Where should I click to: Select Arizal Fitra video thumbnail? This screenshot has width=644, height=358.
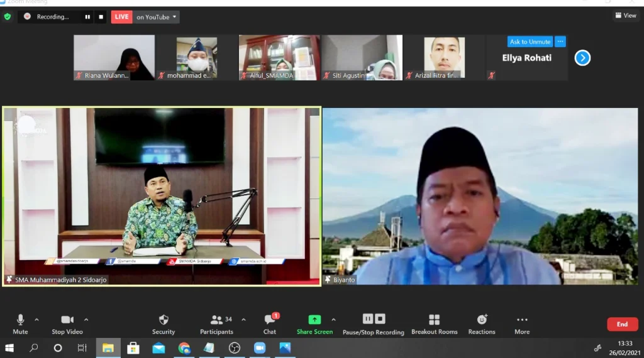445,57
